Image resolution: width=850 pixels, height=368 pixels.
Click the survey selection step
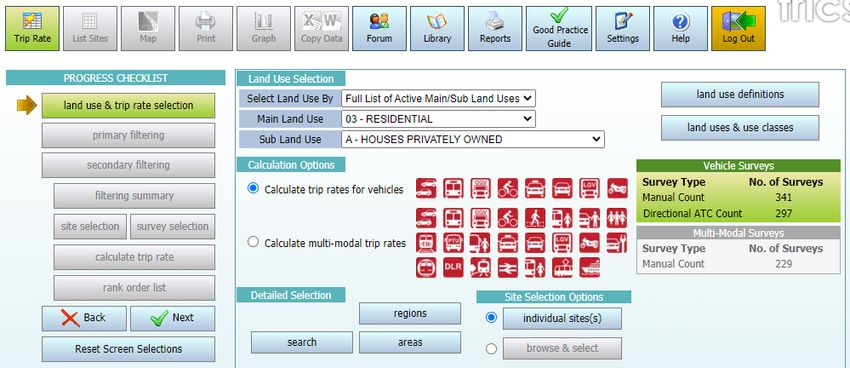click(x=172, y=227)
